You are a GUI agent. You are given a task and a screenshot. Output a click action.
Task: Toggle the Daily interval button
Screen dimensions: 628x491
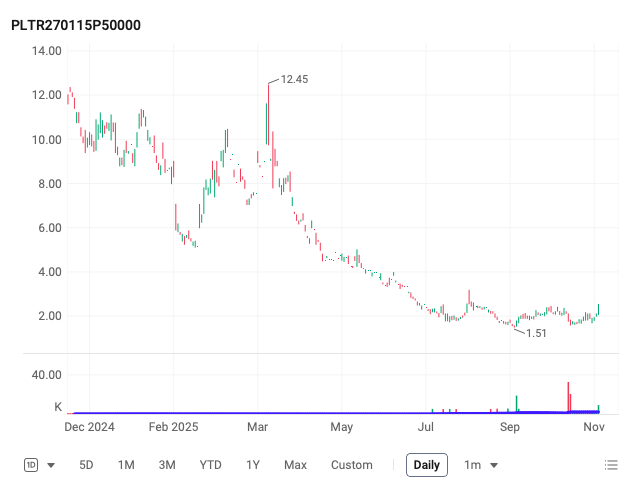click(427, 465)
